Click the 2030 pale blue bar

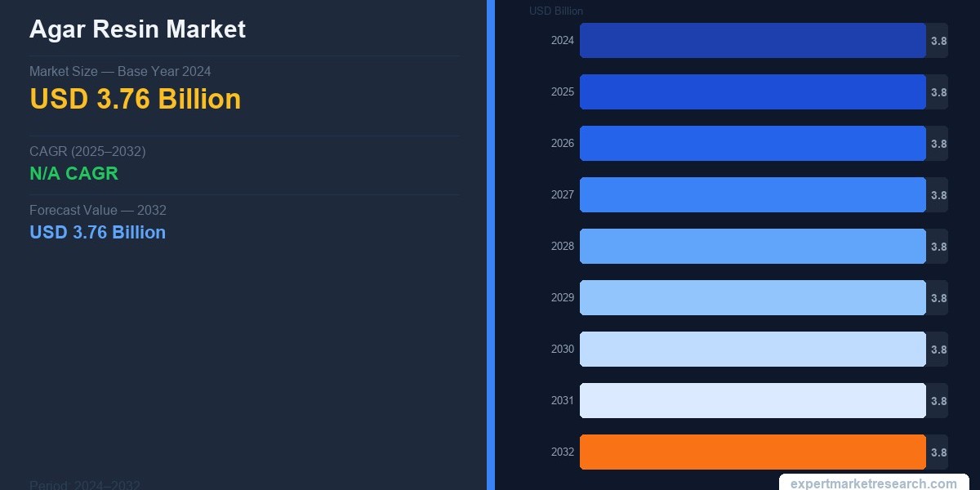coord(752,350)
